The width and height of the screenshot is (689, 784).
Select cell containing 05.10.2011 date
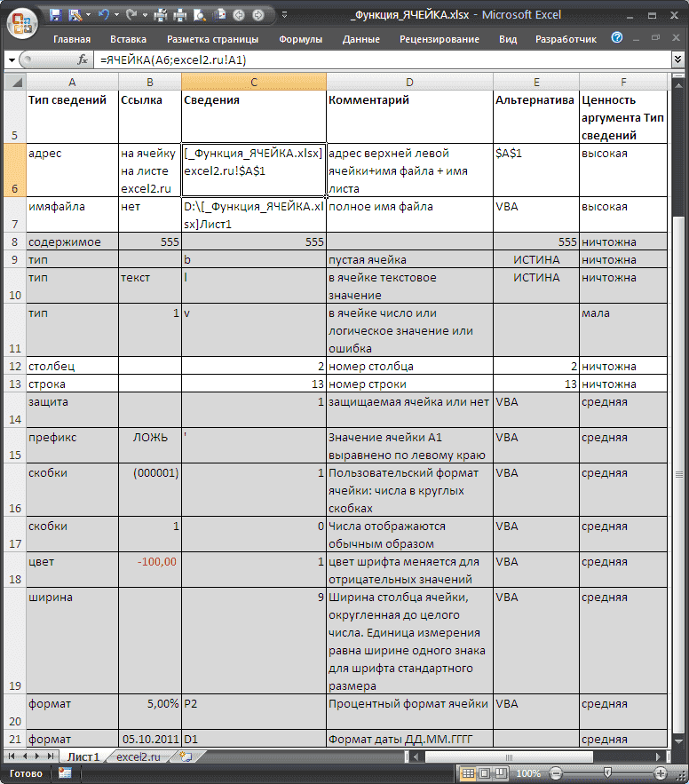pyautogui.click(x=149, y=739)
